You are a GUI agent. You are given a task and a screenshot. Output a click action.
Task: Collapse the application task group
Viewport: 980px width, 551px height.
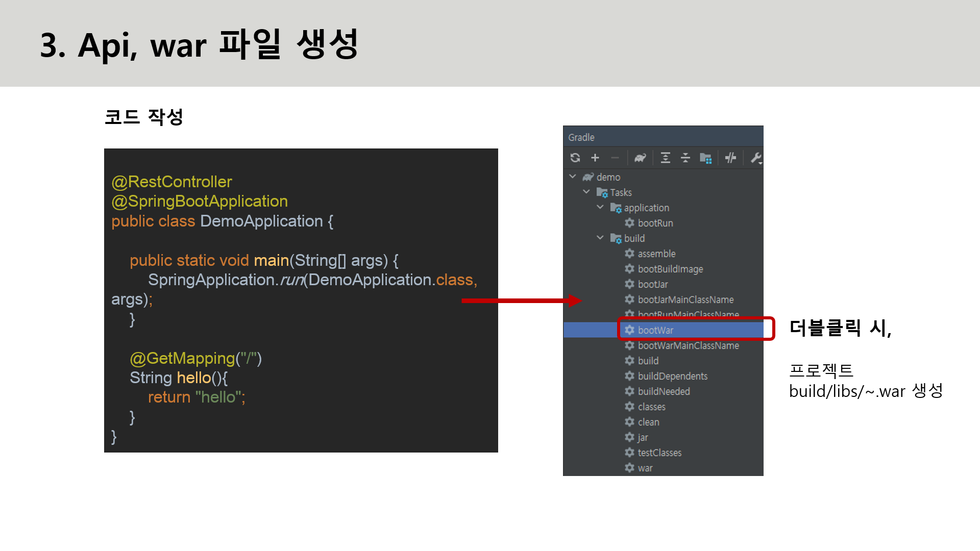[600, 207]
